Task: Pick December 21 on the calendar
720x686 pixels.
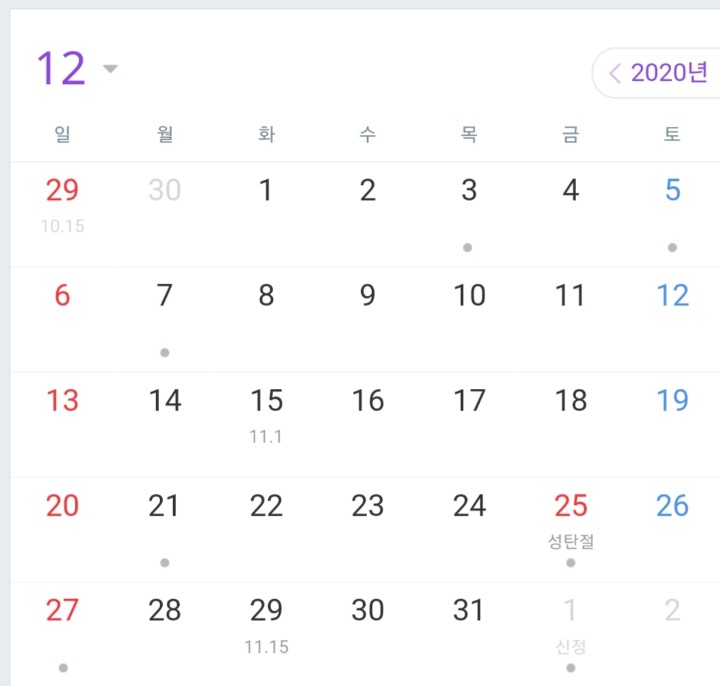Action: point(165,507)
